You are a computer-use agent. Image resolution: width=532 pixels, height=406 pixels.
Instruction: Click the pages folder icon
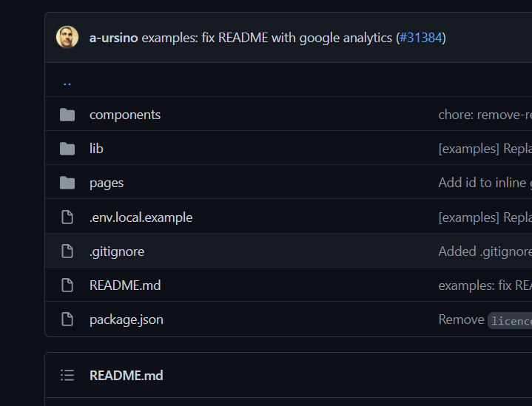pos(67,183)
